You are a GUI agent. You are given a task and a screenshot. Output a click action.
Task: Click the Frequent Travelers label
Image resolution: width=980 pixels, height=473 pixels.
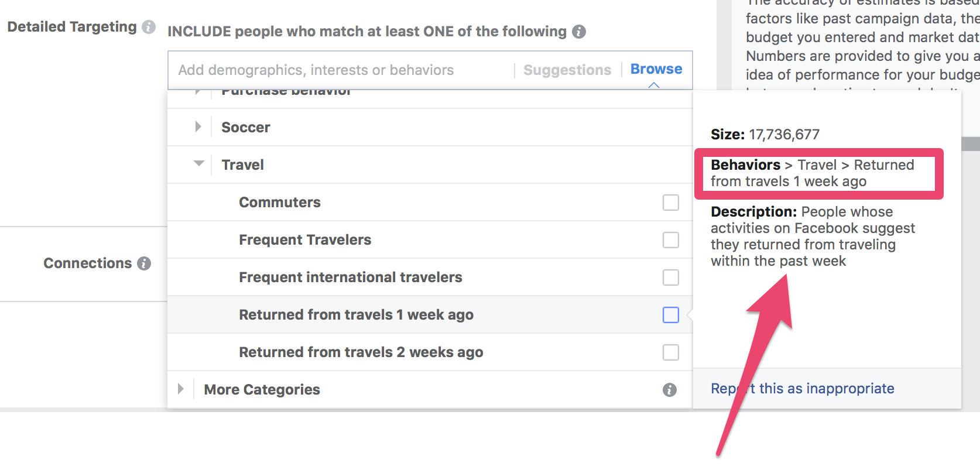coord(305,240)
